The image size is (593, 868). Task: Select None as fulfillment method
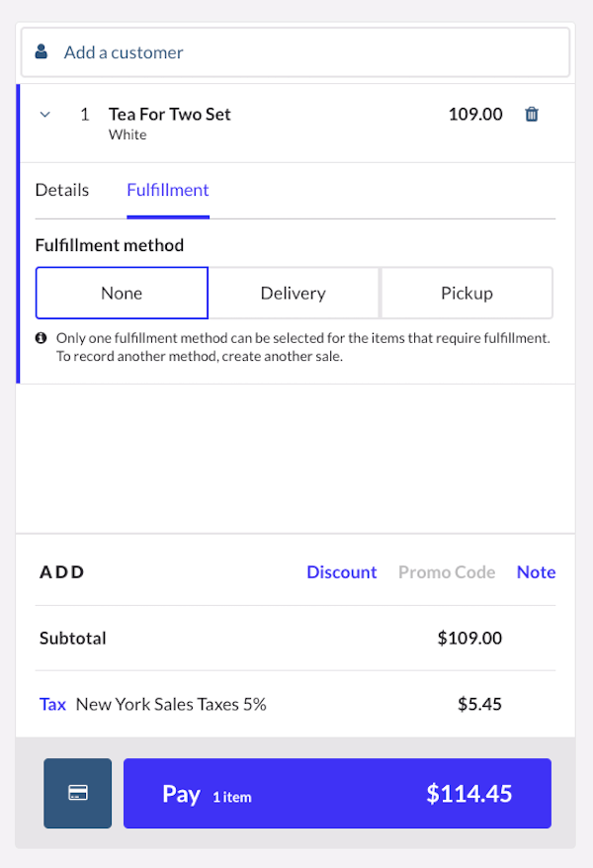[x=122, y=293]
